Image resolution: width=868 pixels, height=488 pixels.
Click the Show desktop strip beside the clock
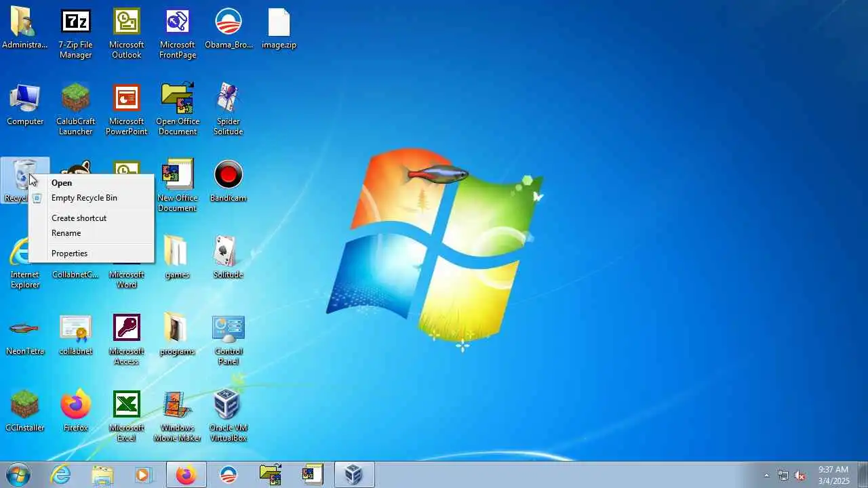point(863,475)
